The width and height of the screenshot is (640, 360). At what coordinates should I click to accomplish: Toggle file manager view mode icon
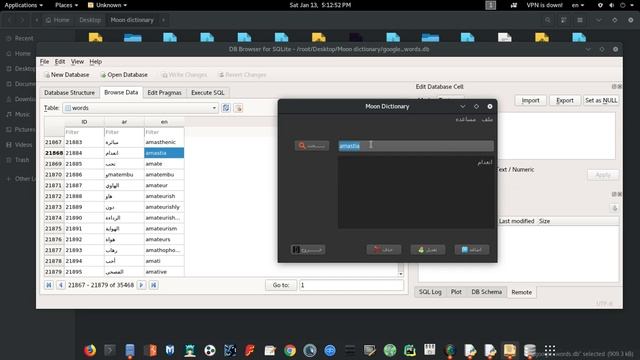click(564, 20)
